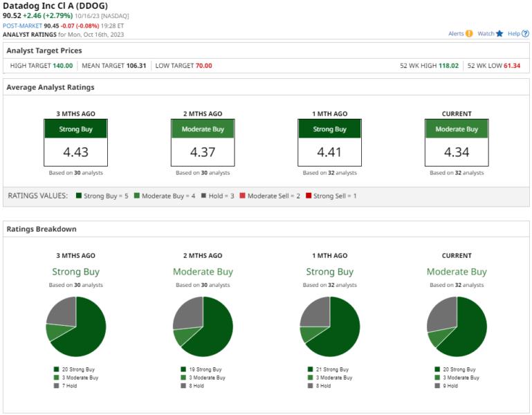
Task: Click the Moderate Buy legend swatch in Ratings Values
Action: pos(137,196)
